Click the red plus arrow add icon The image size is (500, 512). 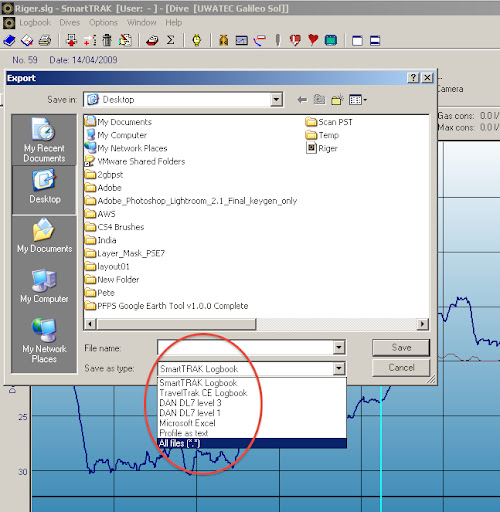(90, 40)
